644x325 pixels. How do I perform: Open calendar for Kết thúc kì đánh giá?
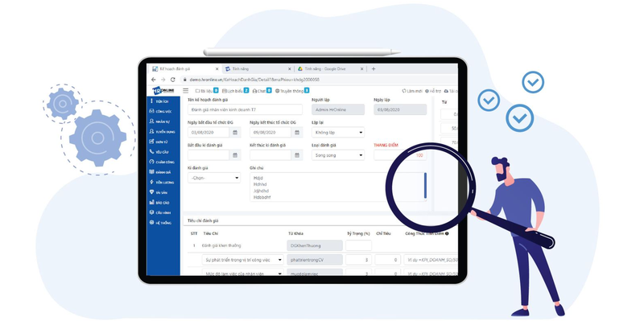296,155
